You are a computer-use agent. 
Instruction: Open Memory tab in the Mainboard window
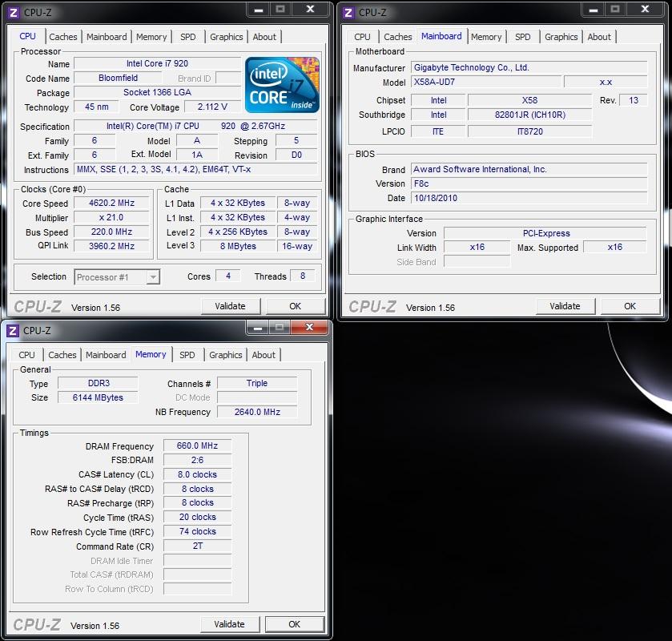coord(486,37)
